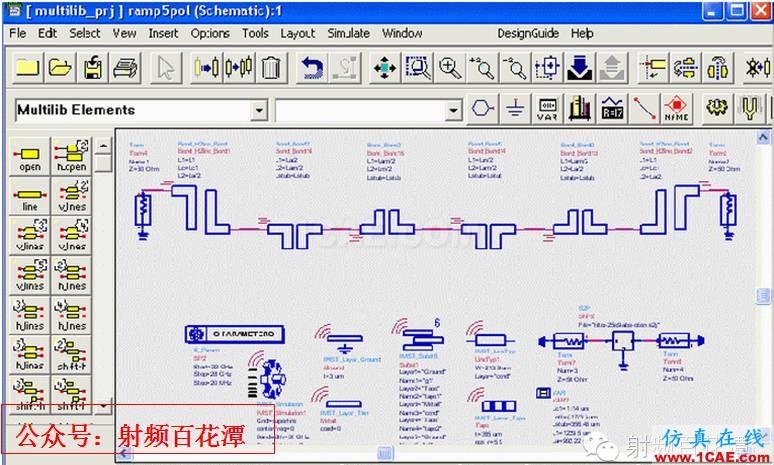Click the New schematic toolbar icon
Image resolution: width=774 pixels, height=465 pixels.
(x=28, y=67)
